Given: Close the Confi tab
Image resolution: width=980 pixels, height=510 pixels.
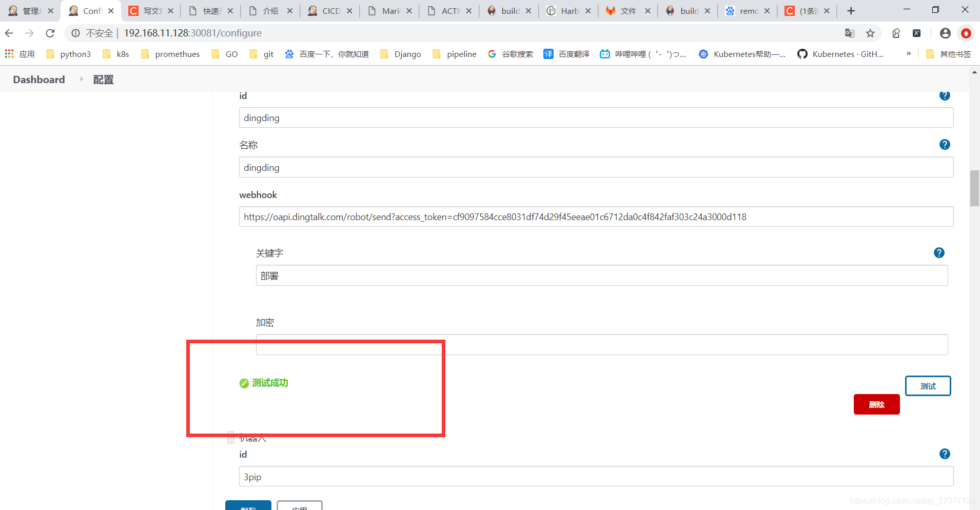Looking at the screenshot, I should 111,11.
